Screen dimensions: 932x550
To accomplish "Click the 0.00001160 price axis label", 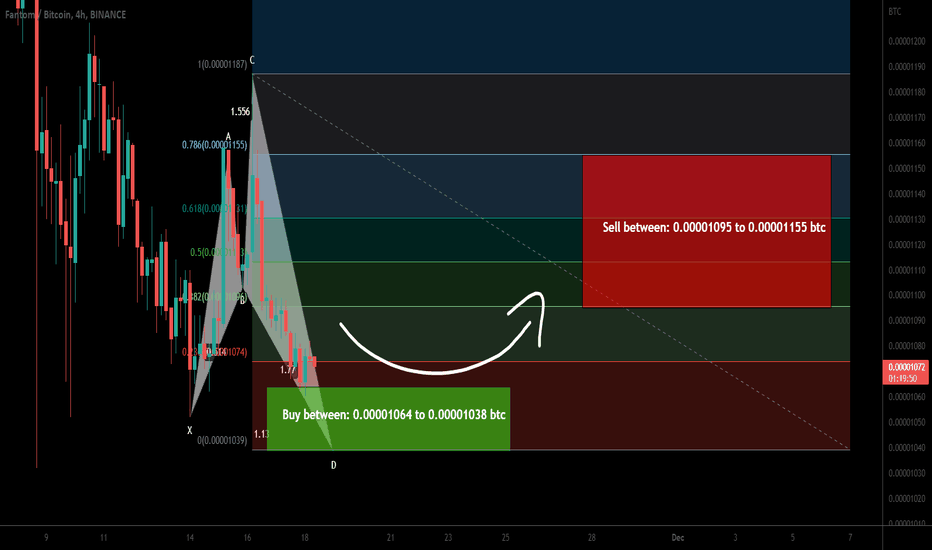I will pos(906,143).
